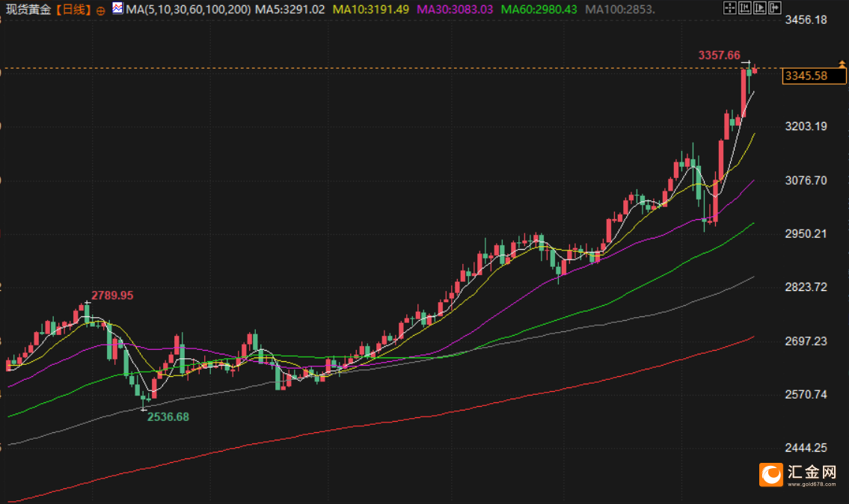Click the 2789.95 peak price label
Viewport: 849px width, 504px height.
click(x=112, y=295)
